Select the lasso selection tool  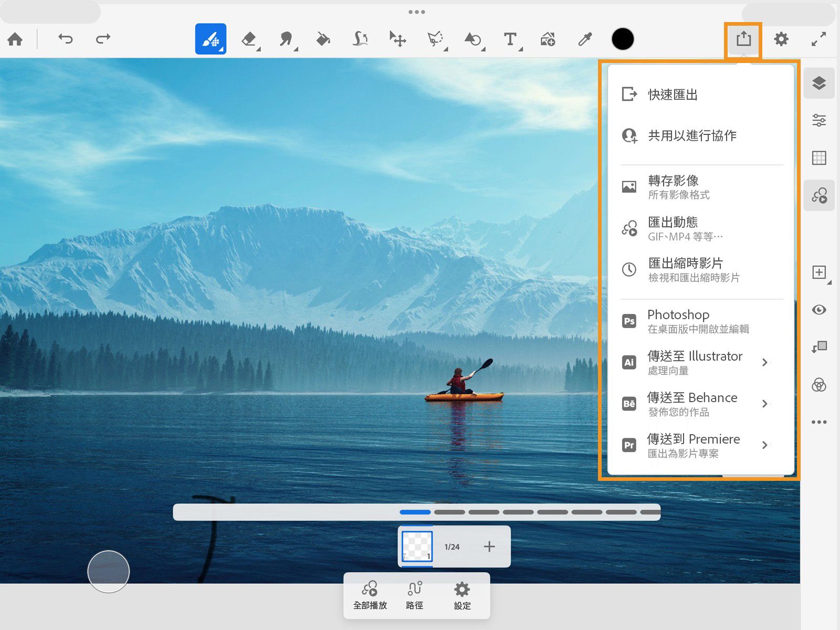435,39
